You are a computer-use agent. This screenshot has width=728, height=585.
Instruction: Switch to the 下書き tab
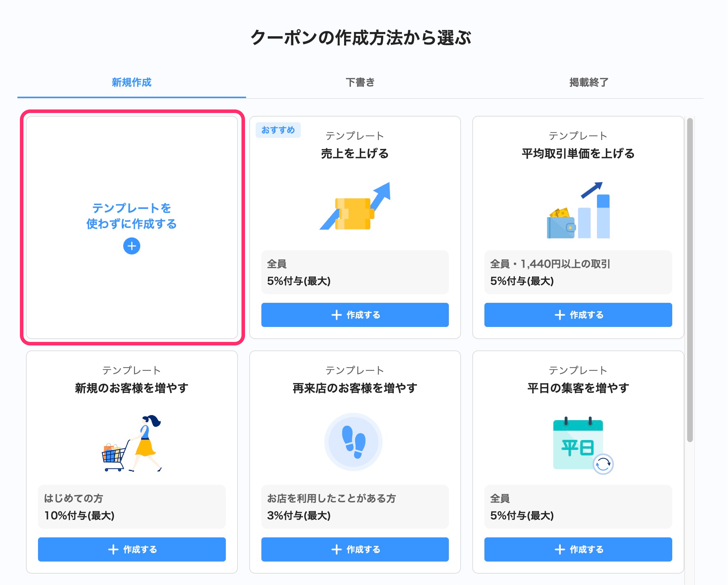click(x=360, y=82)
